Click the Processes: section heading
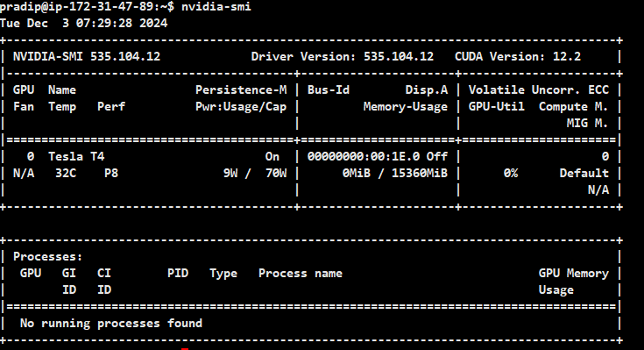The image size is (644, 350). 47,257
